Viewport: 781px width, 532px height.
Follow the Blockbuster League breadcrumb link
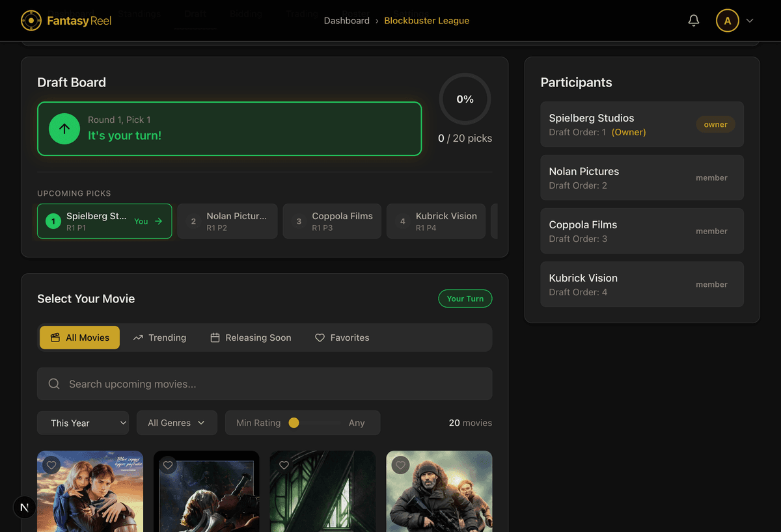(426, 20)
